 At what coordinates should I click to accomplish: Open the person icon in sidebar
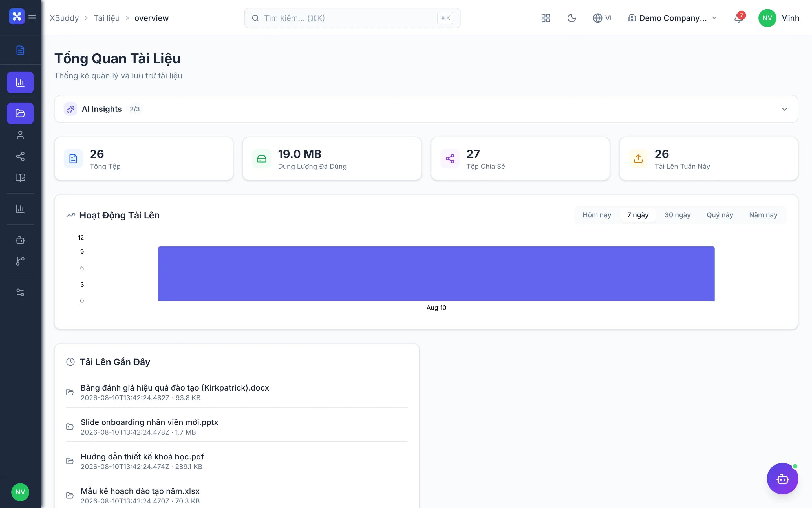click(x=20, y=135)
